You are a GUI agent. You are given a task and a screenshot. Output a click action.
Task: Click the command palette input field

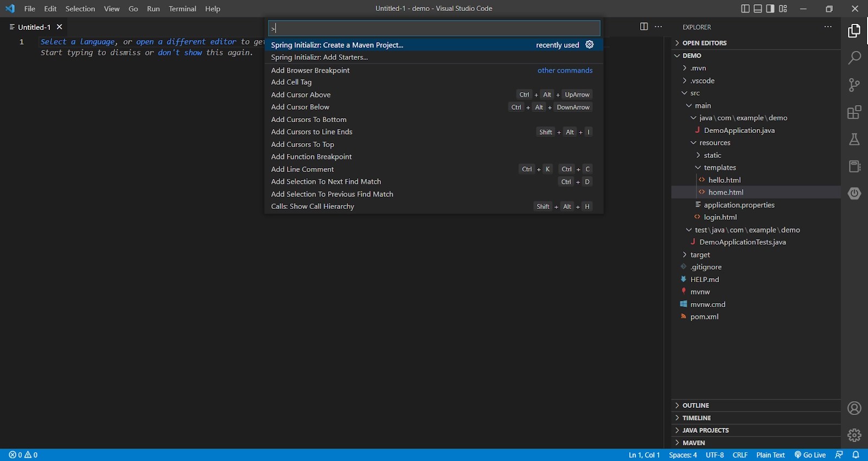click(434, 28)
